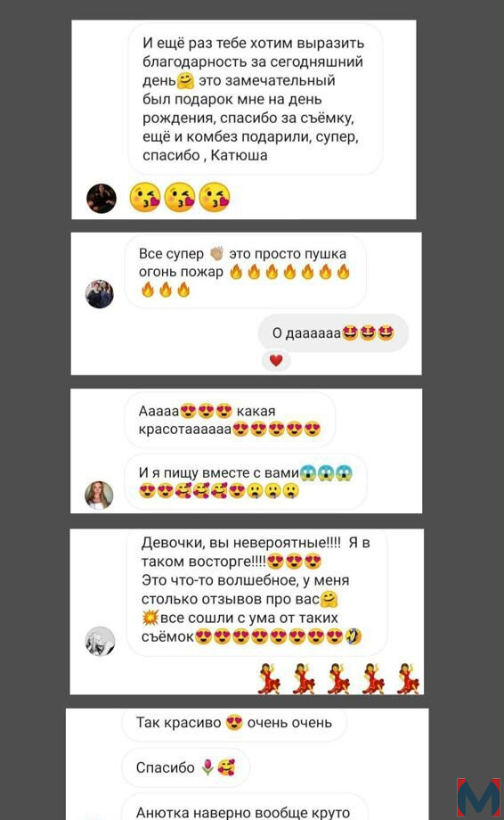Click the first kissing face emoji

144,197
